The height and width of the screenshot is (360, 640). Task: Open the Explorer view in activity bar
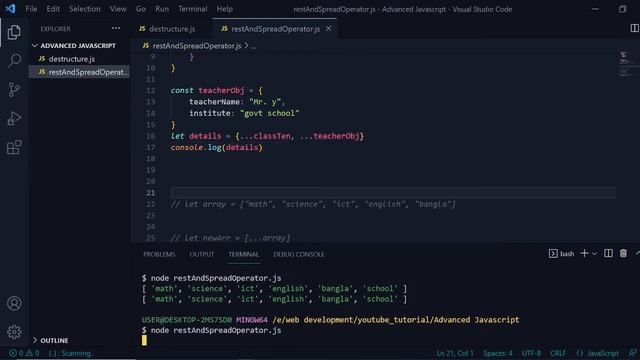[14, 32]
